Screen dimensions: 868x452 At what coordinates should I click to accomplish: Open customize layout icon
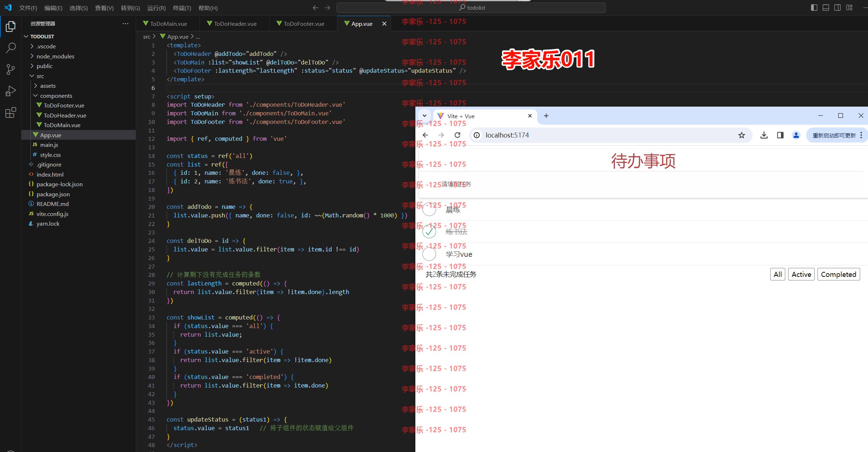(x=849, y=8)
